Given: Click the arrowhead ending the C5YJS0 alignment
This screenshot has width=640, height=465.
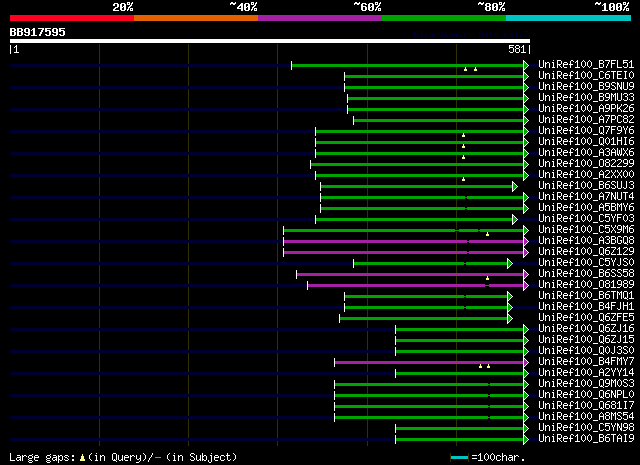Looking at the screenshot, I should tap(510, 264).
